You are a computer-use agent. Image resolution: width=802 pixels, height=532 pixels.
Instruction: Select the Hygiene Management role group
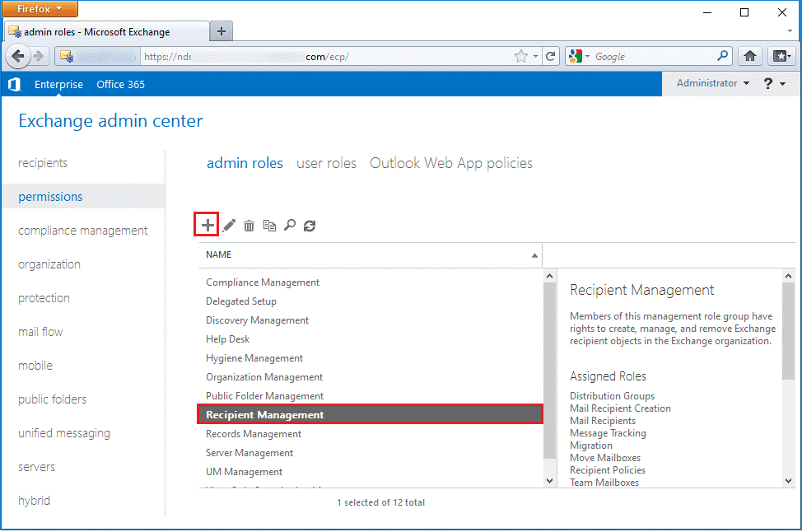(x=371, y=358)
